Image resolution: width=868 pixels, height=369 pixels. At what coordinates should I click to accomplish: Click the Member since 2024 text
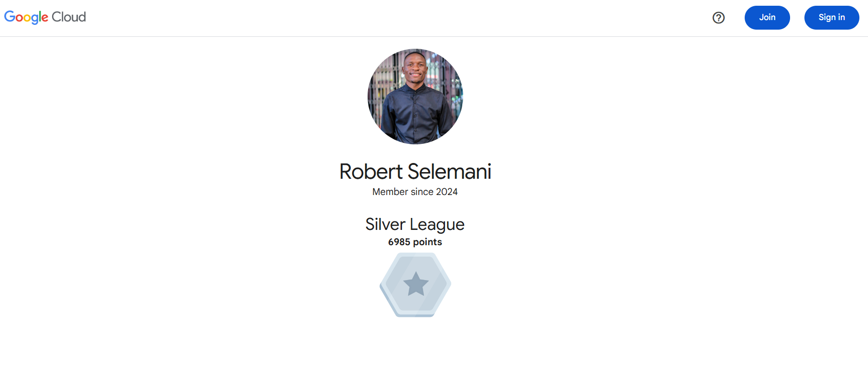(x=415, y=192)
